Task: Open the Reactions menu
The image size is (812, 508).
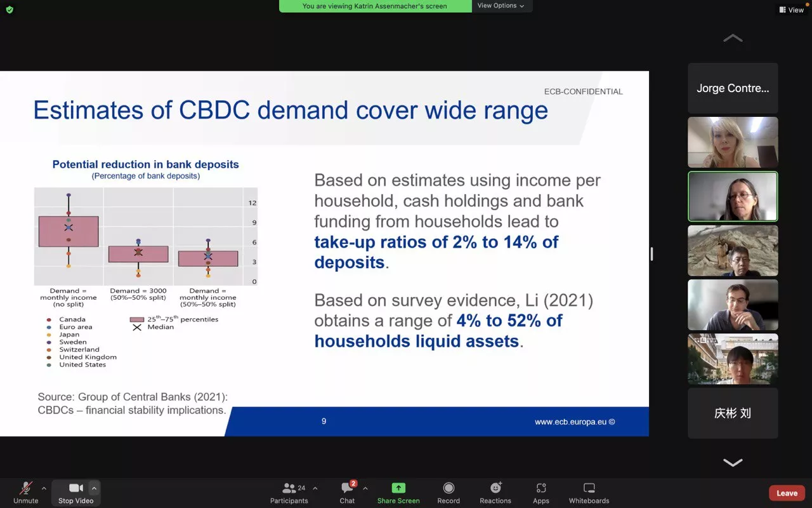Action: [495, 492]
